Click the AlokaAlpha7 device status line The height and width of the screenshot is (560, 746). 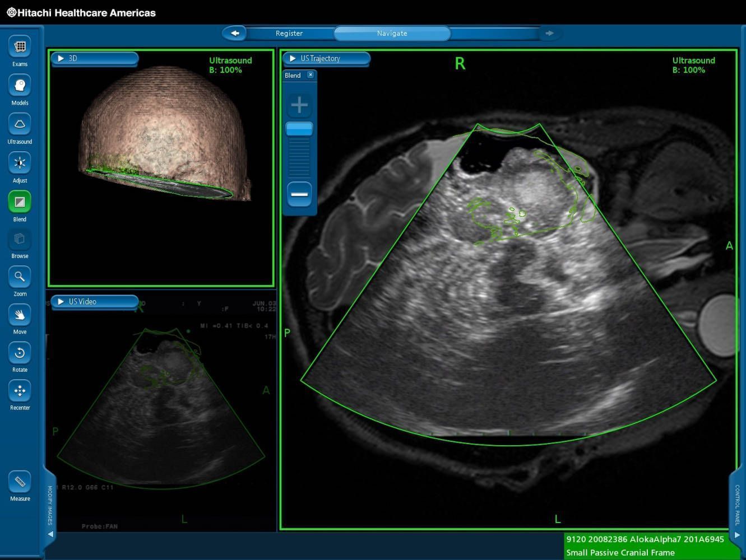pos(645,539)
